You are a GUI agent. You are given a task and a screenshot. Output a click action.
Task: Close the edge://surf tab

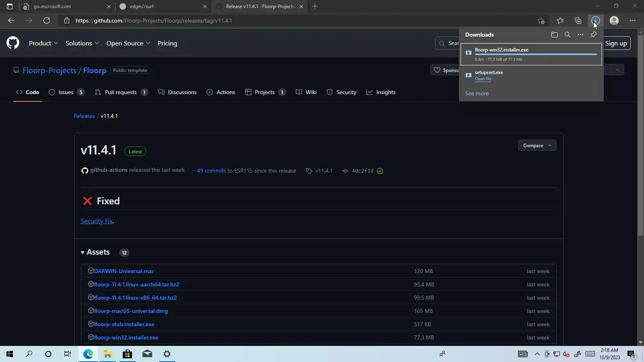pyautogui.click(x=205, y=6)
